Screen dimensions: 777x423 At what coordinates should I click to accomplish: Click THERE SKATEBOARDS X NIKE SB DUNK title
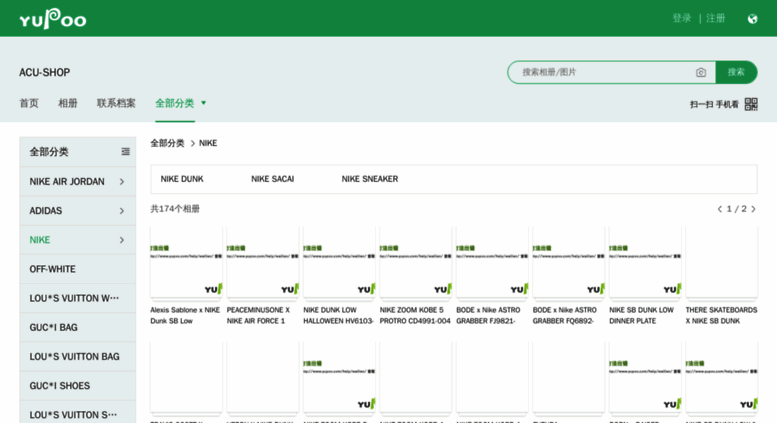point(722,316)
